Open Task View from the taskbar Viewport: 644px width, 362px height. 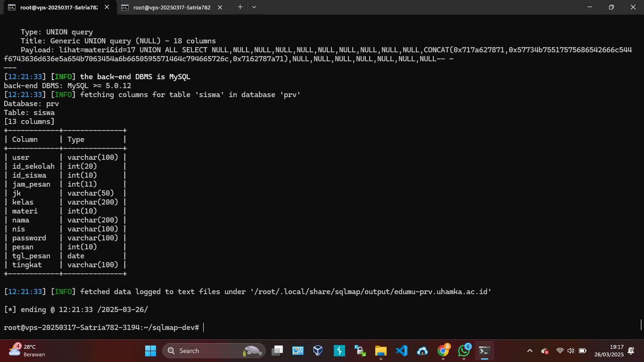coord(277,351)
